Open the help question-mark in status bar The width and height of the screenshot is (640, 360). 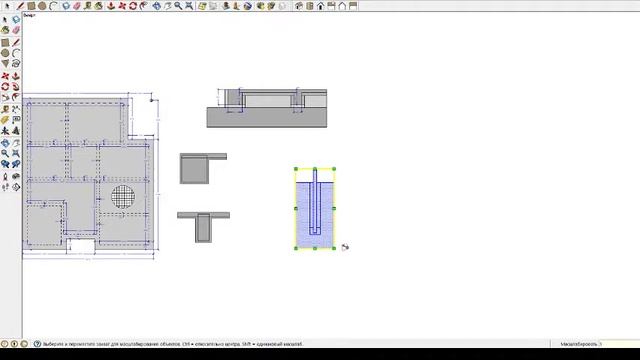tap(37, 344)
